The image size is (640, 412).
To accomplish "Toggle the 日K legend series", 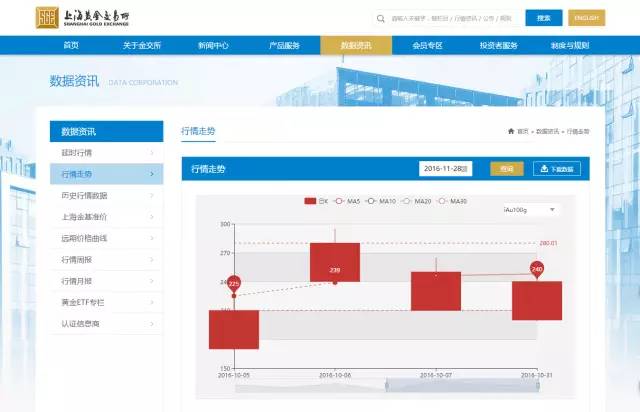I will tap(316, 201).
